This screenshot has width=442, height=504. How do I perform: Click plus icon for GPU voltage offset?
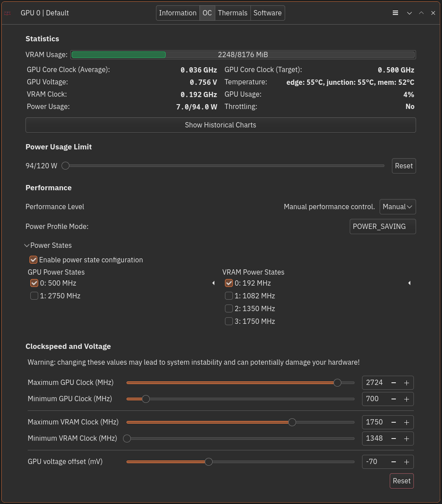[x=406, y=462]
